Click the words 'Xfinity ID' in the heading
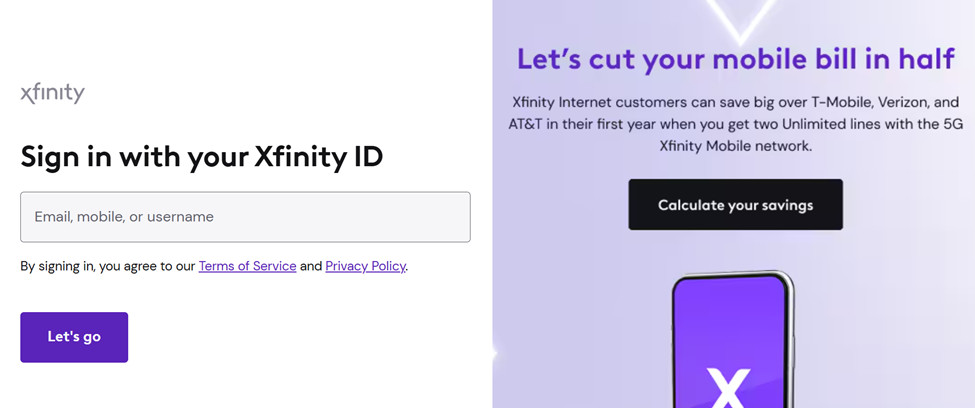The width and height of the screenshot is (975, 408). pos(318,157)
